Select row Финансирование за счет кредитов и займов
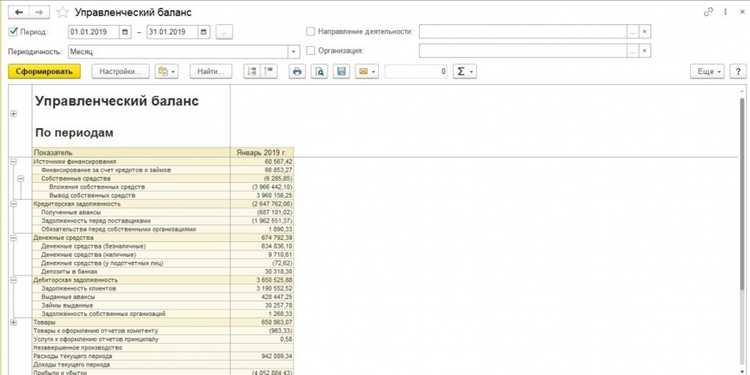 [x=163, y=170]
